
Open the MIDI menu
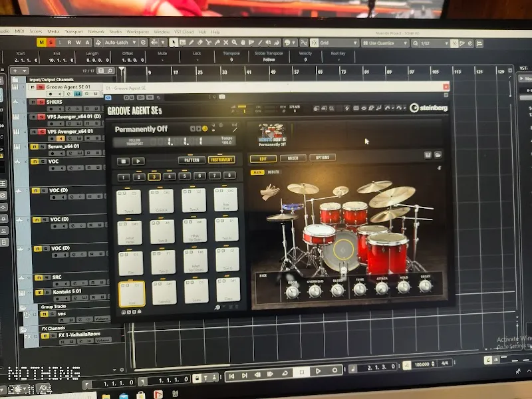point(19,31)
